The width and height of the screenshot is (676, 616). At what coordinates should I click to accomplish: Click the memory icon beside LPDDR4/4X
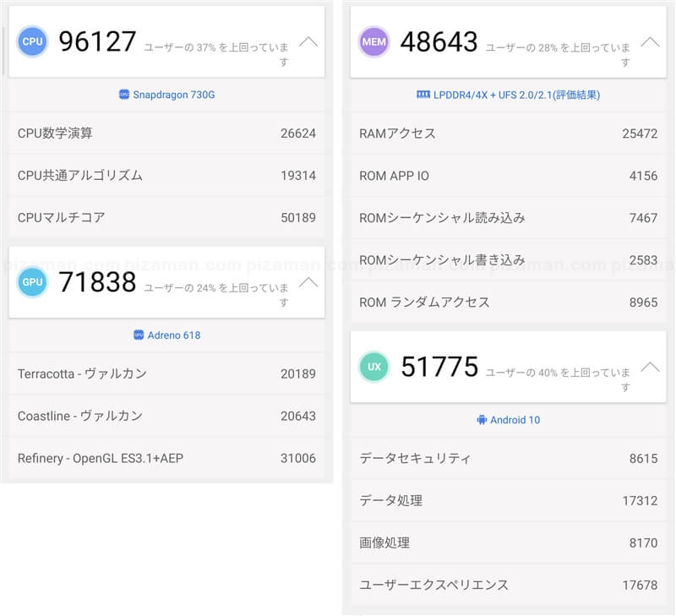click(423, 95)
